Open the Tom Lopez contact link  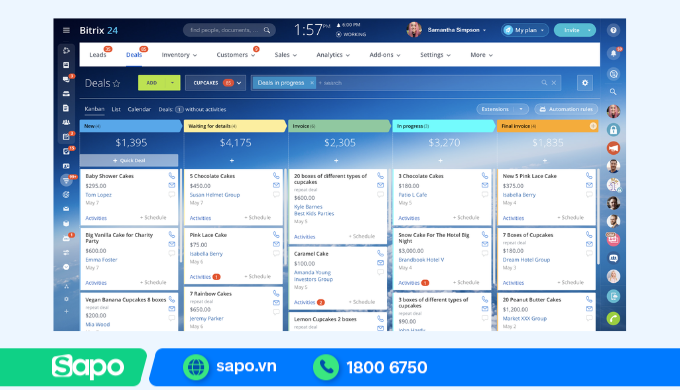pyautogui.click(x=98, y=195)
